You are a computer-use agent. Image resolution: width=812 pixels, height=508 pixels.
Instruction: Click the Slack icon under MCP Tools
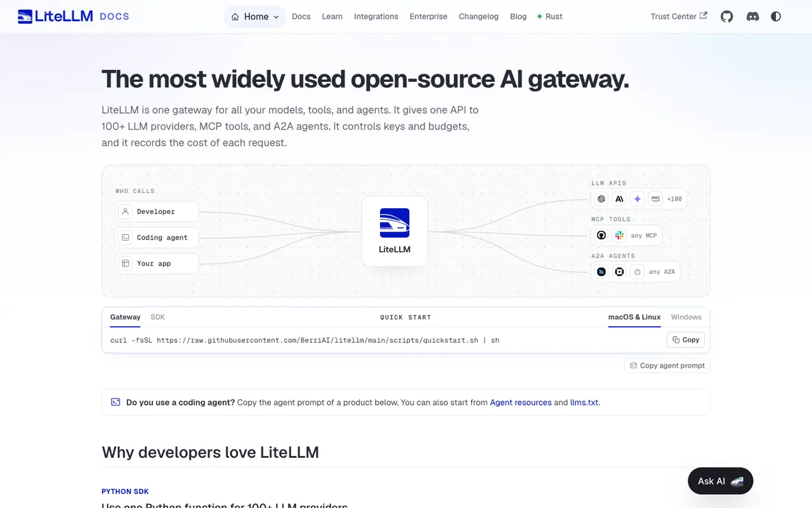[x=620, y=236]
